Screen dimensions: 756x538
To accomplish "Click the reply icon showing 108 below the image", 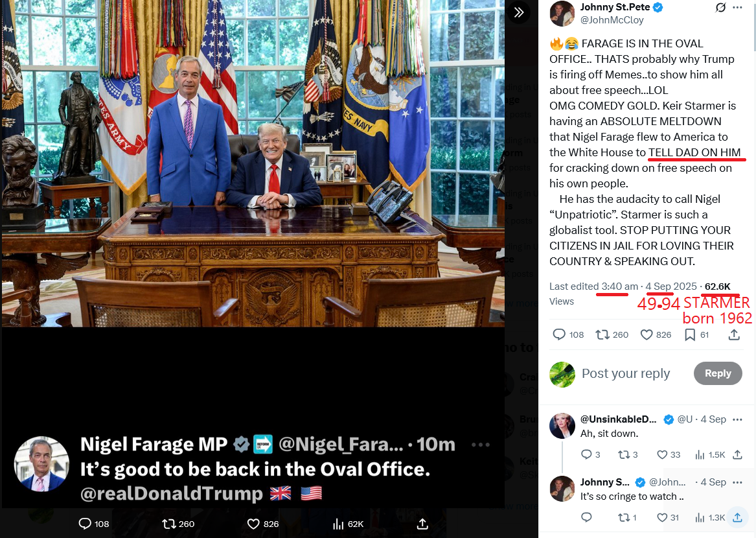I will point(93,524).
